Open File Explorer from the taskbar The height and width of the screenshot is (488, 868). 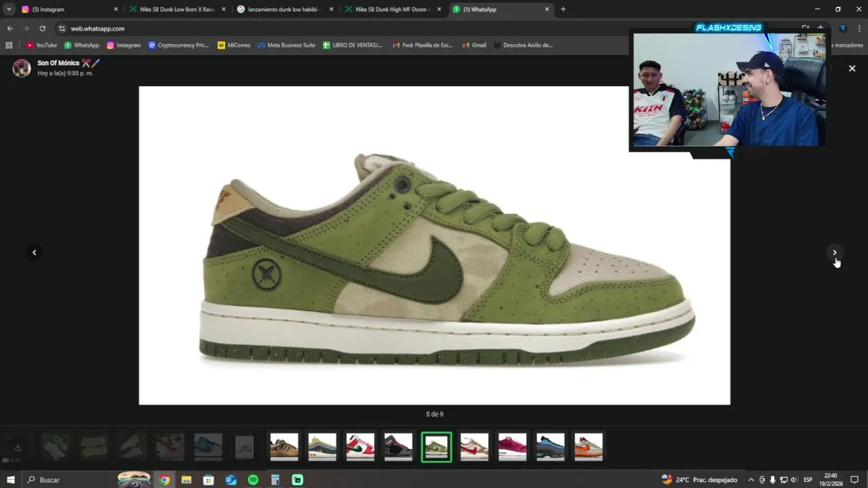click(x=186, y=480)
